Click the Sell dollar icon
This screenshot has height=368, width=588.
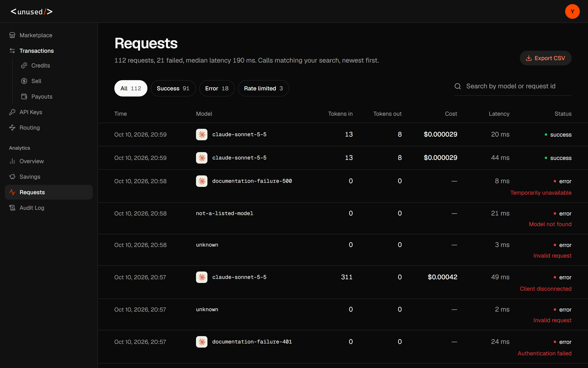click(x=24, y=81)
